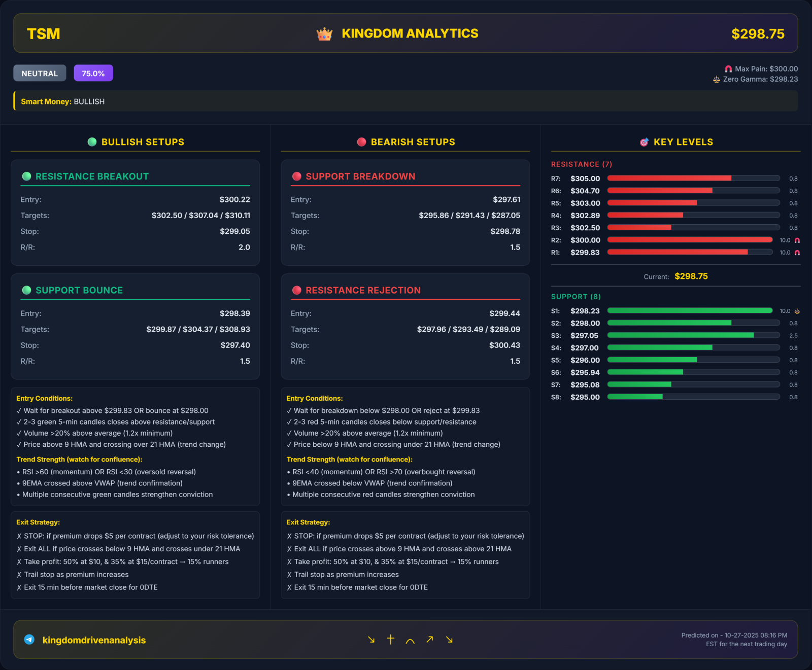
Task: Click the Telegram icon in the footer
Action: tap(29, 640)
